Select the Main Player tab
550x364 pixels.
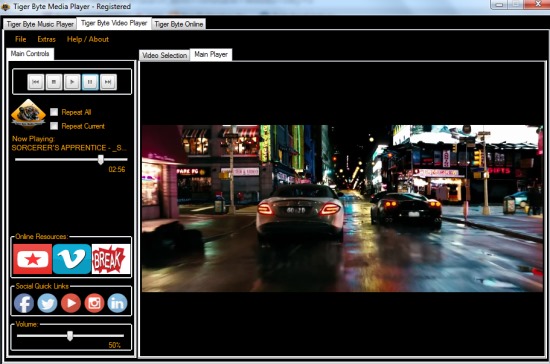coord(211,54)
